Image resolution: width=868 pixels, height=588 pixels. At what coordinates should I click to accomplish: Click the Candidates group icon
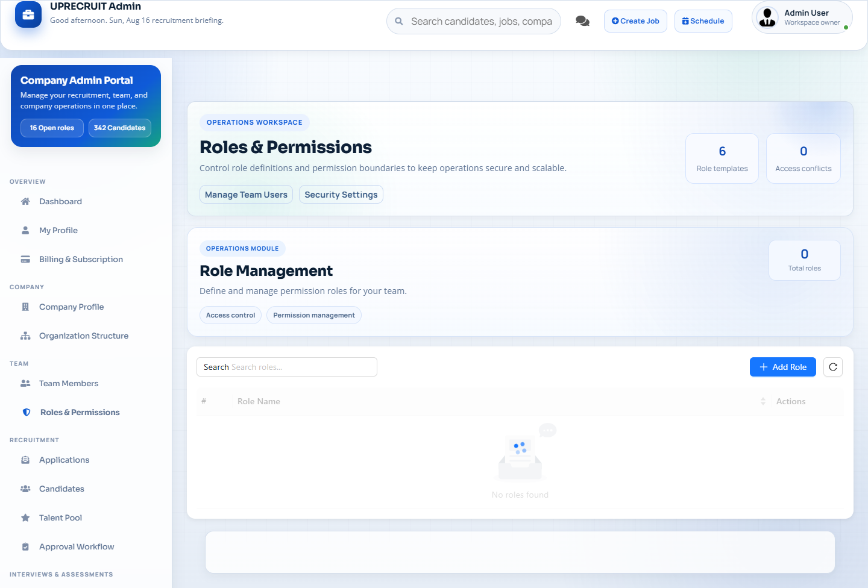tap(25, 489)
